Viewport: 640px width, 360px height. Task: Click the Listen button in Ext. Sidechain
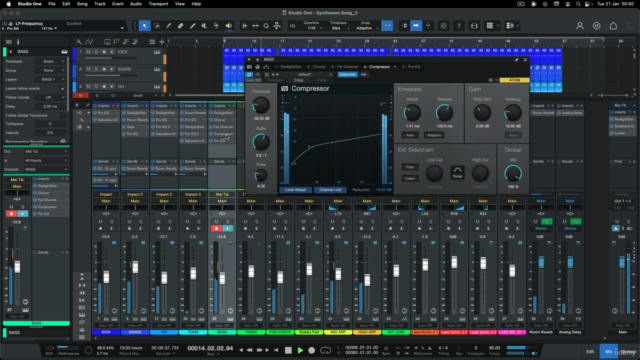pyautogui.click(x=410, y=178)
